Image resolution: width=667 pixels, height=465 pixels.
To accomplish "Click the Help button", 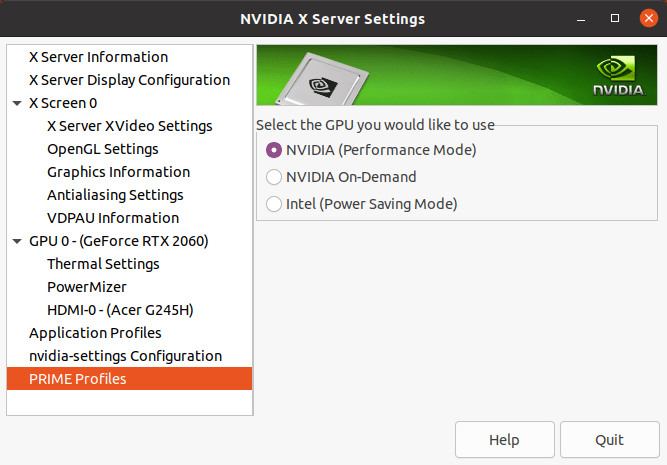I will coord(505,439).
